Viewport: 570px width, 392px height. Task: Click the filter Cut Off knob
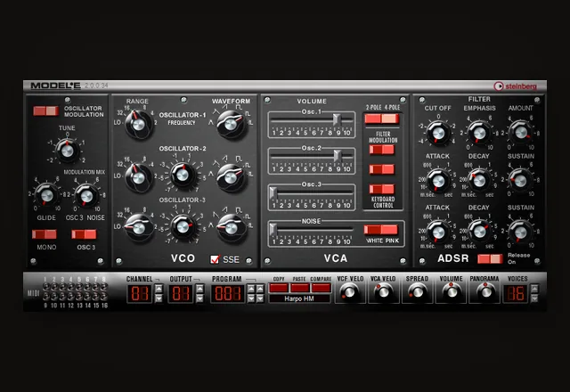click(438, 133)
